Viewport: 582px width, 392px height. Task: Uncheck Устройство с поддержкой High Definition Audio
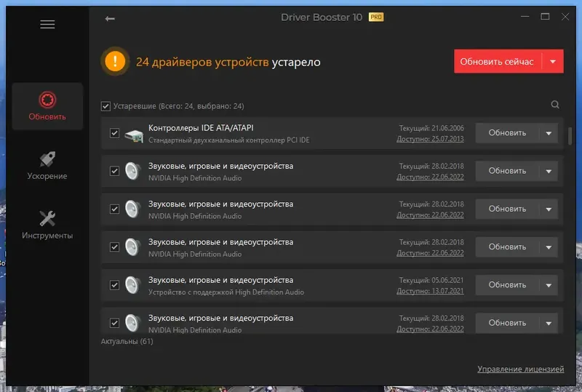pyautogui.click(x=114, y=285)
